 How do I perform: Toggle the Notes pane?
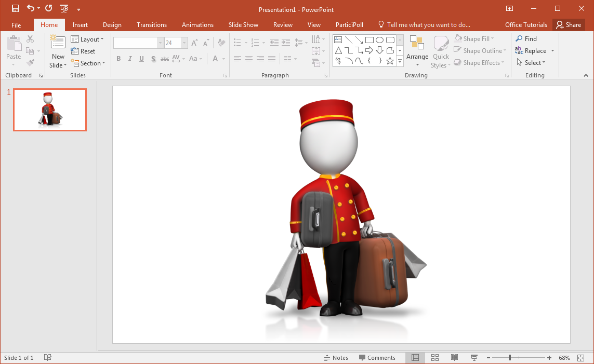(336, 358)
